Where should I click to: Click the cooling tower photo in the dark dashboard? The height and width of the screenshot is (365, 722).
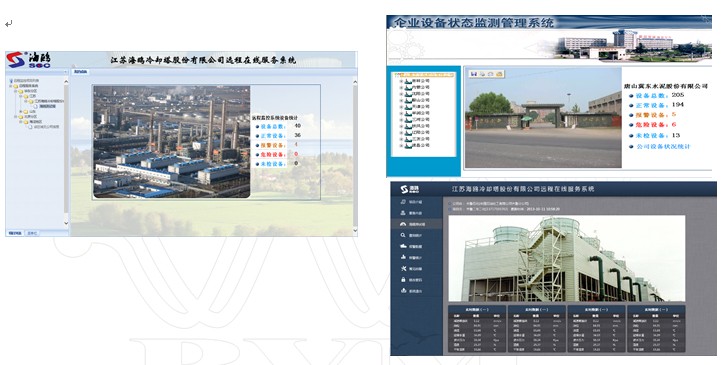coord(567,258)
